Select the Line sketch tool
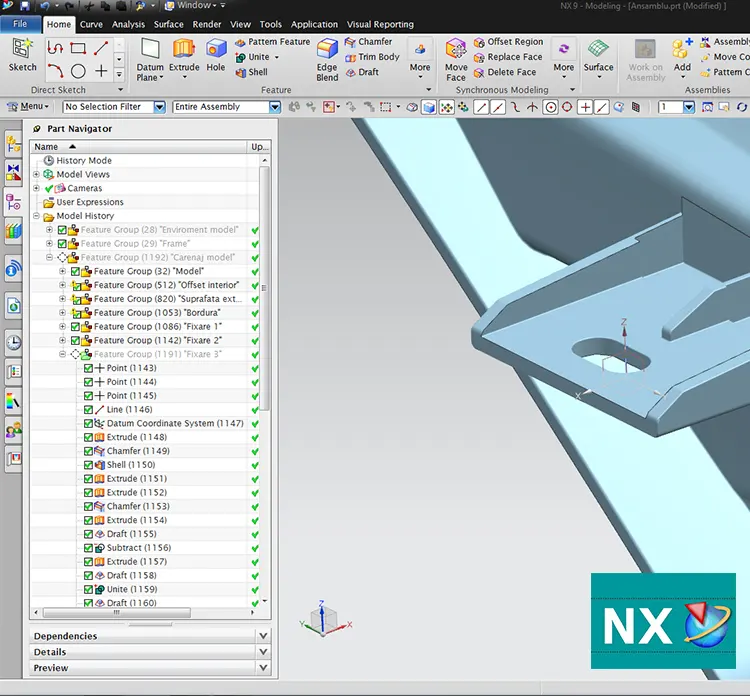Screen dimensions: 750x696 pos(101,48)
